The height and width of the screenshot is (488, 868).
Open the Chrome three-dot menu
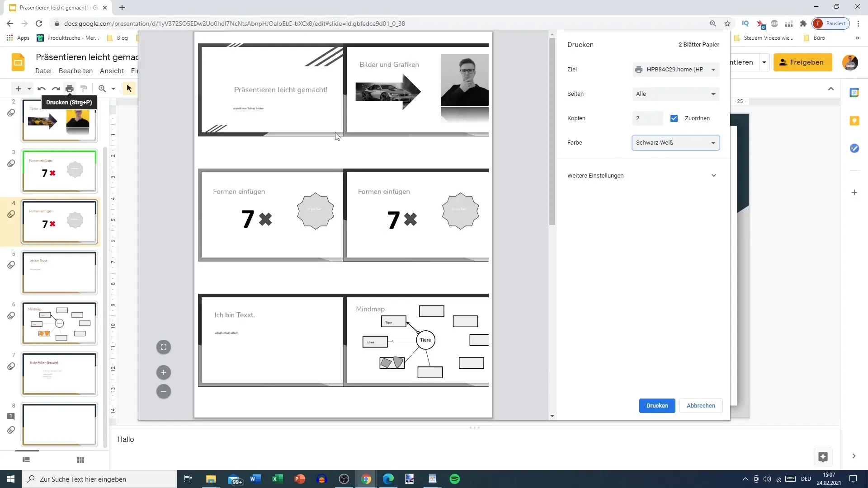[859, 23]
